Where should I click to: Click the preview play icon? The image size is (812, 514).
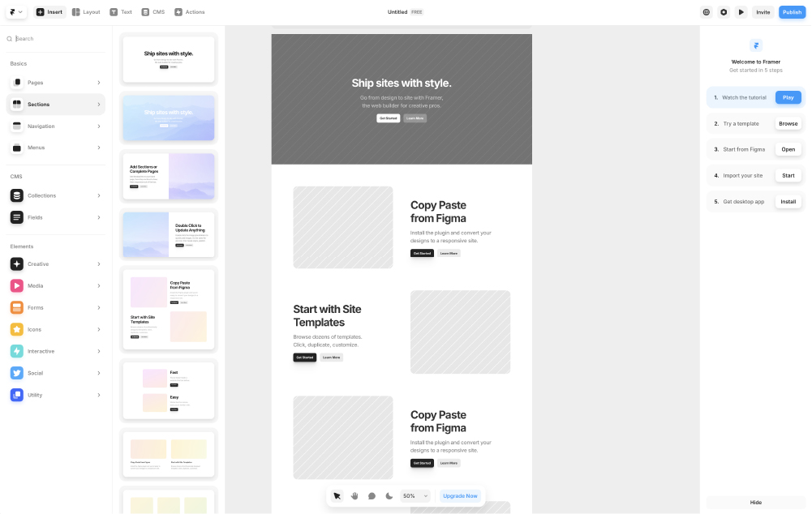click(x=741, y=12)
